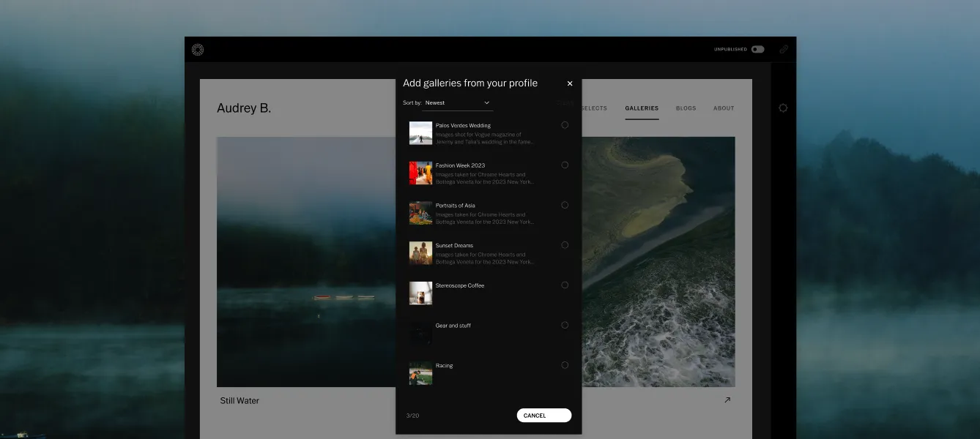Image resolution: width=980 pixels, height=439 pixels.
Task: Click the Gear and stuff thumbnail
Action: point(420,333)
